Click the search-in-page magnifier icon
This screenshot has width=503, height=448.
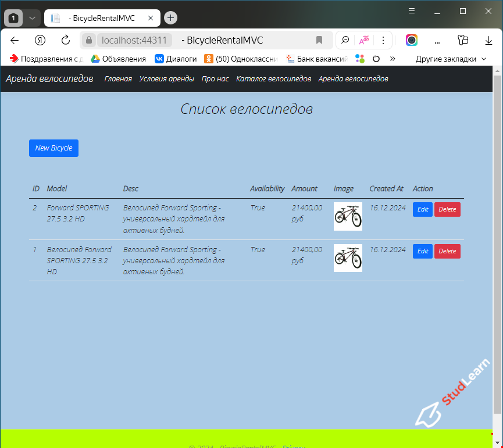(x=347, y=41)
